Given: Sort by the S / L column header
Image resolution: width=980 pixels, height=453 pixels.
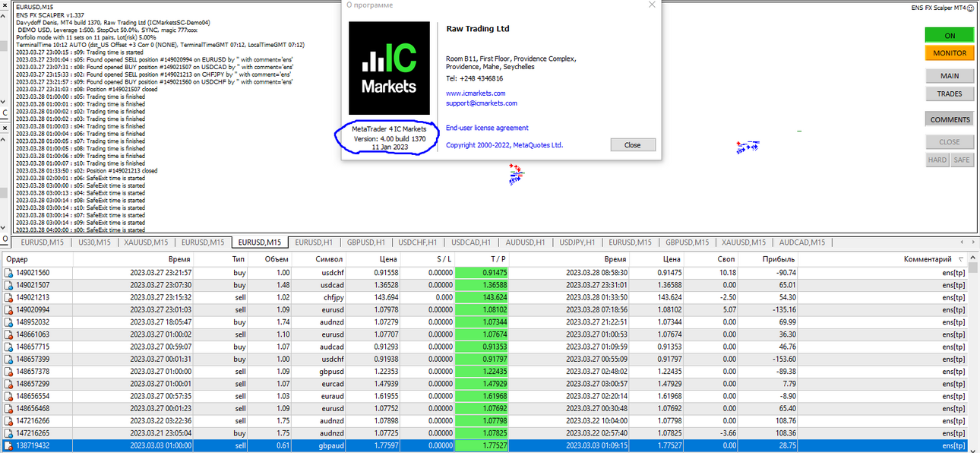Looking at the screenshot, I should (x=428, y=259).
